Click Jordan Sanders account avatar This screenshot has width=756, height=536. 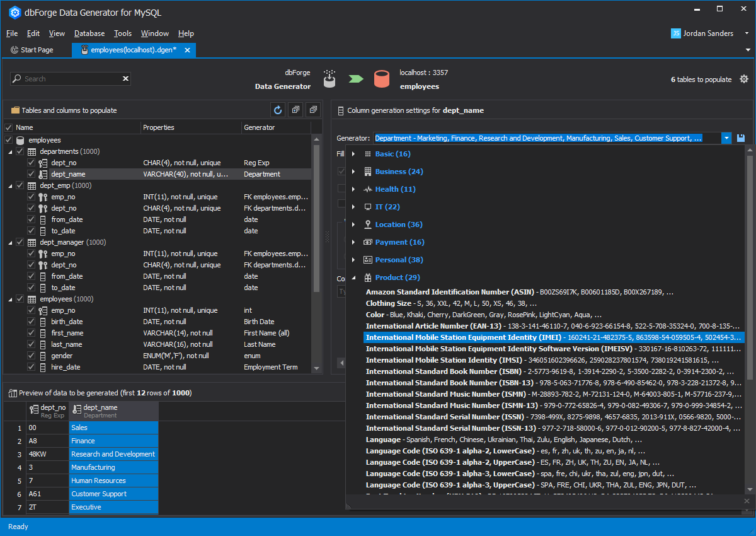tap(676, 33)
